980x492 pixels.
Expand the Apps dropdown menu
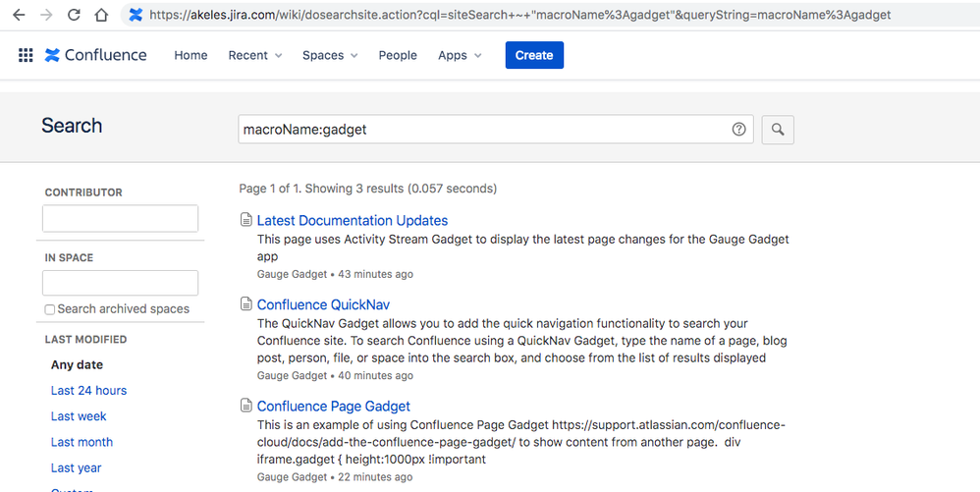click(x=460, y=55)
